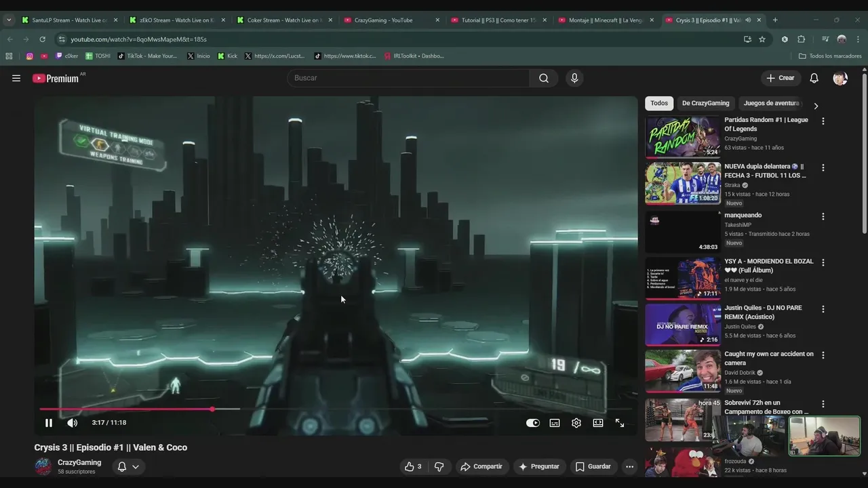This screenshot has width=868, height=488.
Task: Open options for Sobreviví 72h video
Action: (823, 404)
